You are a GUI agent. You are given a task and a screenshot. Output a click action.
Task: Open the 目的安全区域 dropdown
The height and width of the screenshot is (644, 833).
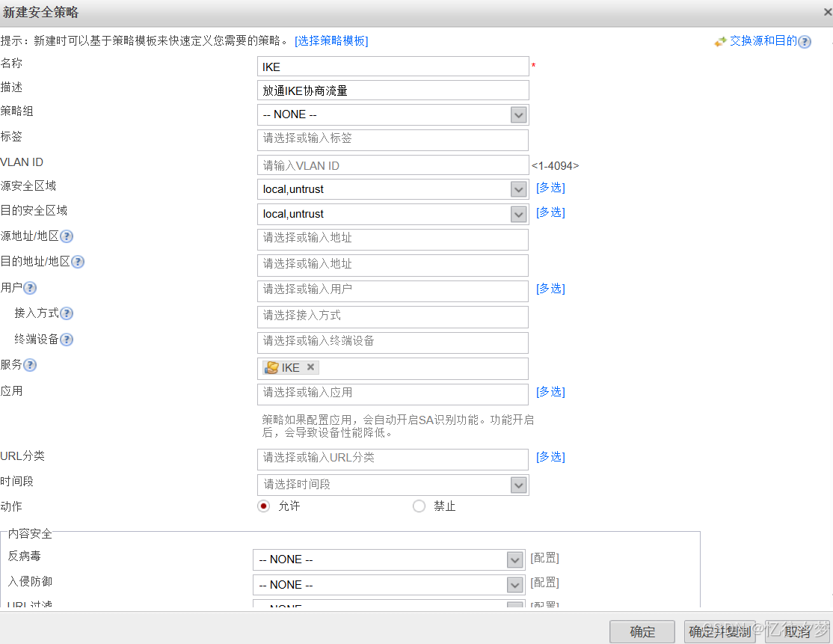518,214
